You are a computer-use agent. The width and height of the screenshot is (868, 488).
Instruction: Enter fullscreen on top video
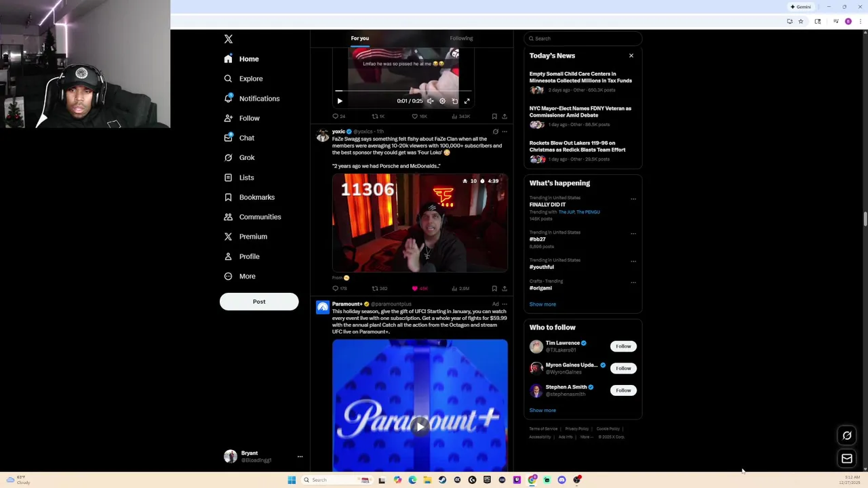(467, 101)
